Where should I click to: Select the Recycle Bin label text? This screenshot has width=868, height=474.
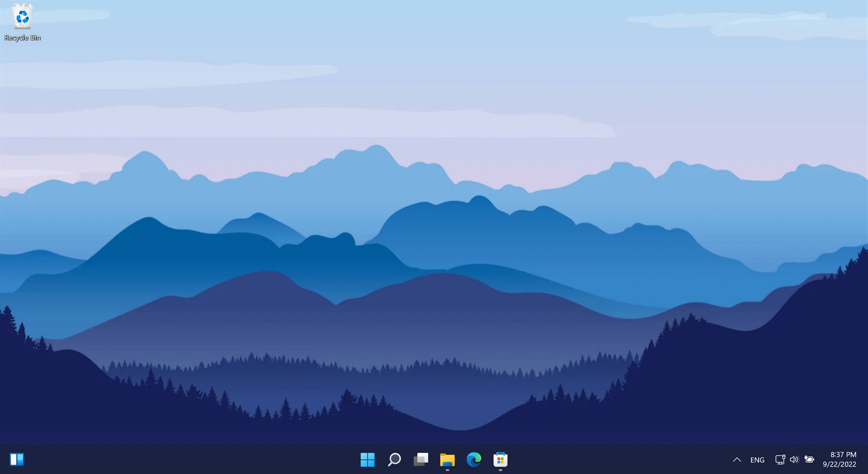(x=23, y=37)
